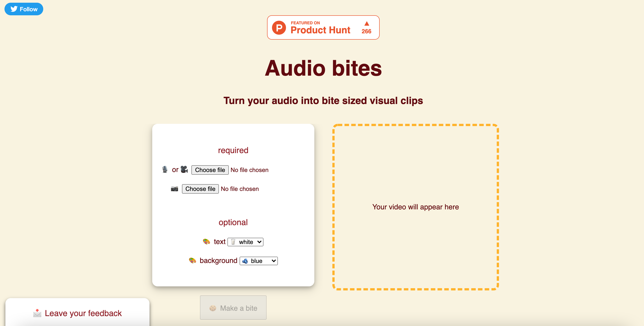644x326 pixels.
Task: Click the microphone emoji icon
Action: (x=165, y=170)
